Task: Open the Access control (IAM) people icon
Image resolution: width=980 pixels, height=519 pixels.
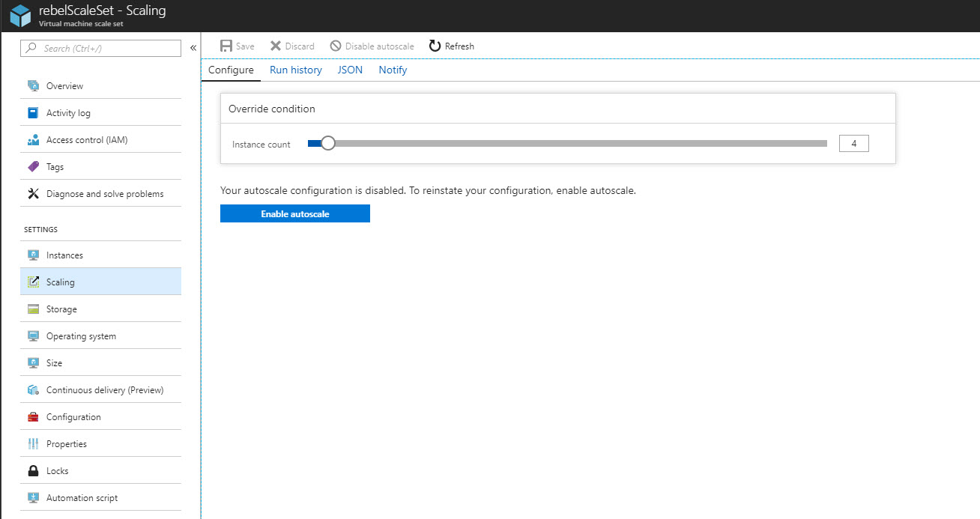Action: 33,140
